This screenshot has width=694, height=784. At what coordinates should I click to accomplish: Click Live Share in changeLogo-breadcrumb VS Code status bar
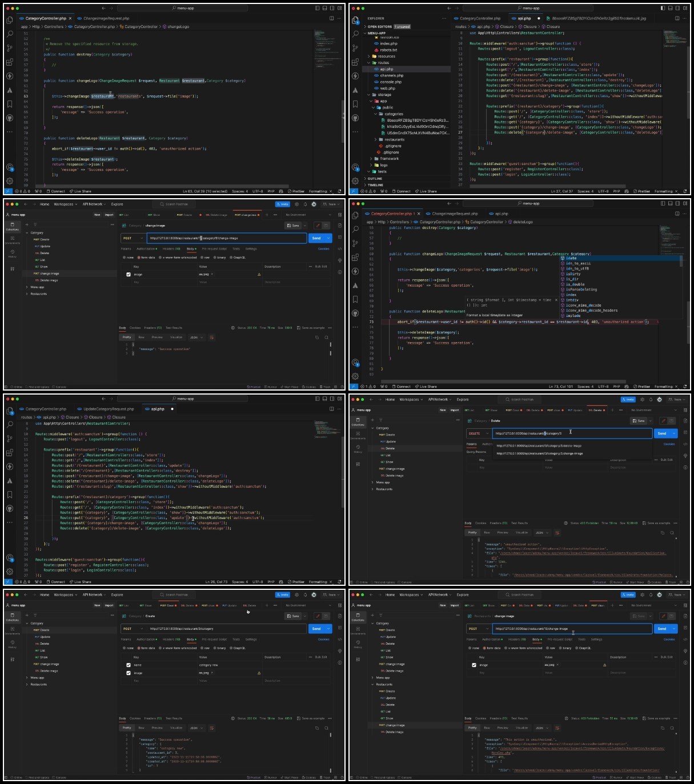[80, 191]
